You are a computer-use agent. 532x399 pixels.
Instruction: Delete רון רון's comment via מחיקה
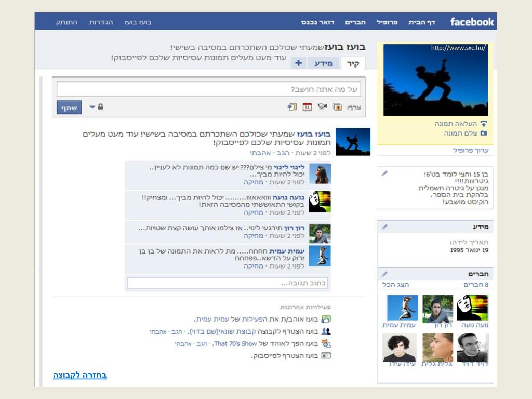pos(253,236)
